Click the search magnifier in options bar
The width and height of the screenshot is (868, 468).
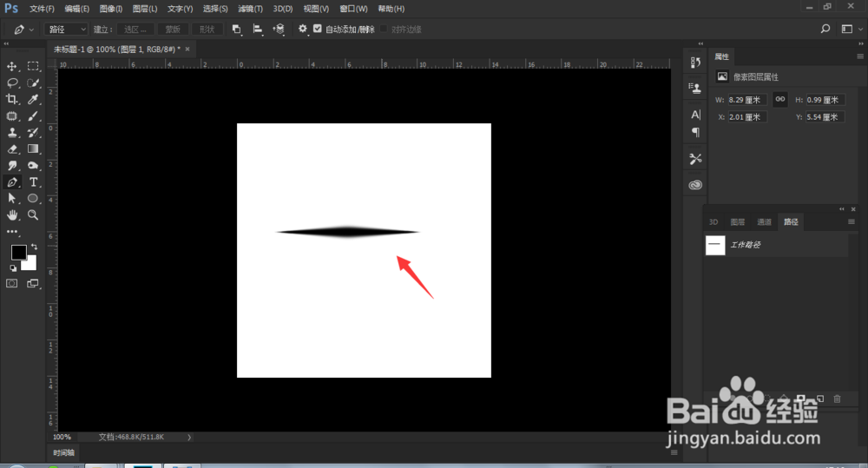click(825, 29)
